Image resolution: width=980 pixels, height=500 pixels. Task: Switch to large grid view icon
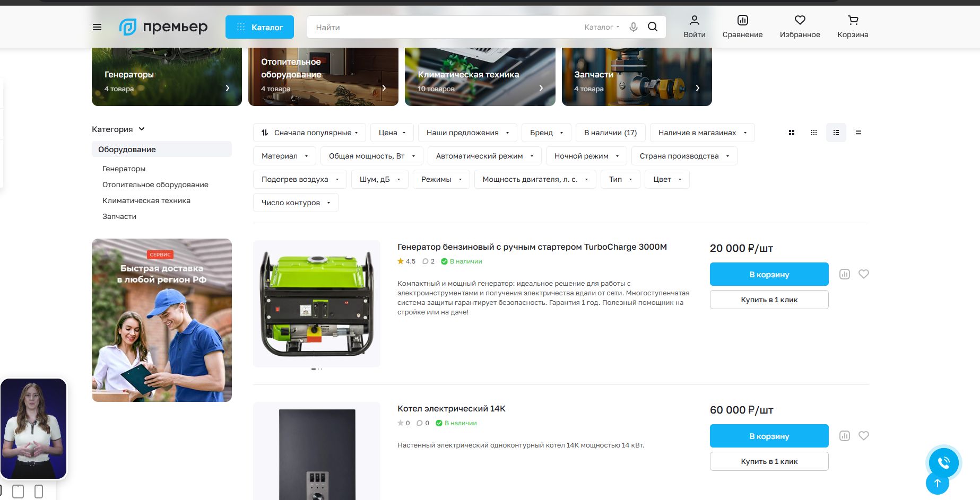pyautogui.click(x=792, y=133)
